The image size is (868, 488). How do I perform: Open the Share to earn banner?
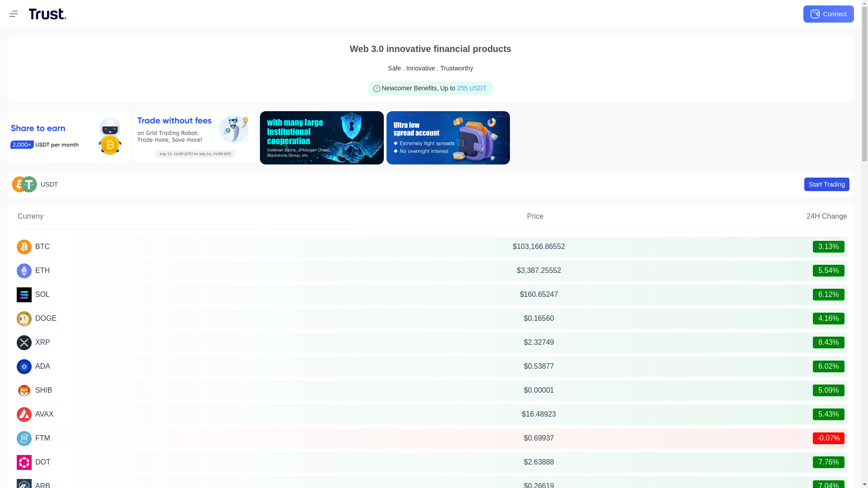pos(69,137)
